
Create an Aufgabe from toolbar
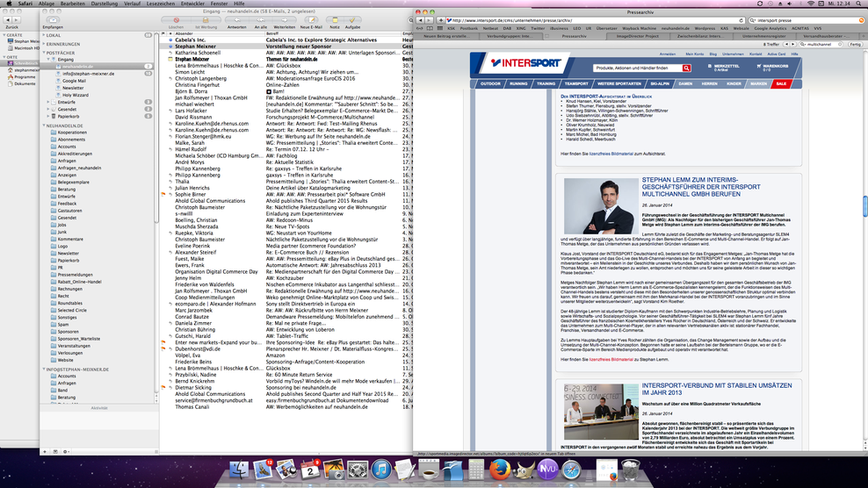point(352,20)
